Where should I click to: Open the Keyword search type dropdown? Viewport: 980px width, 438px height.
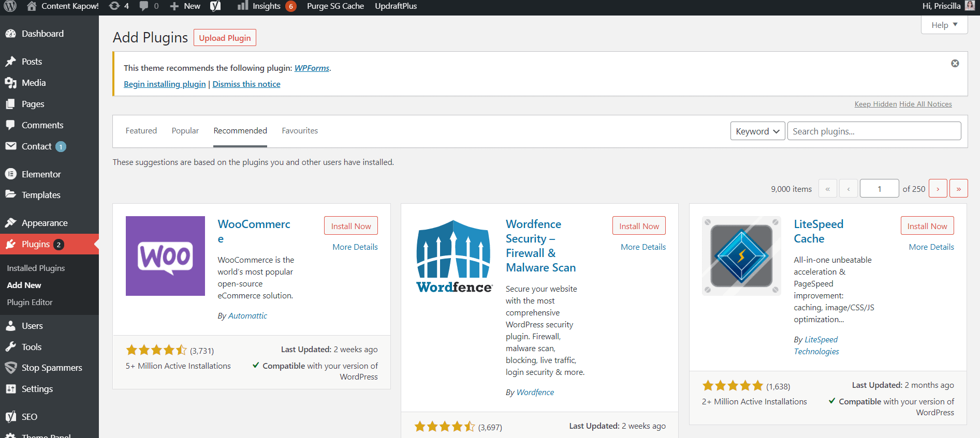tap(757, 131)
